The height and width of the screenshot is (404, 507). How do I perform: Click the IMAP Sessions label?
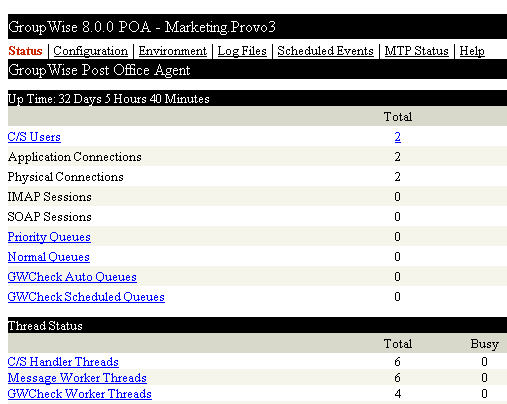tap(50, 197)
